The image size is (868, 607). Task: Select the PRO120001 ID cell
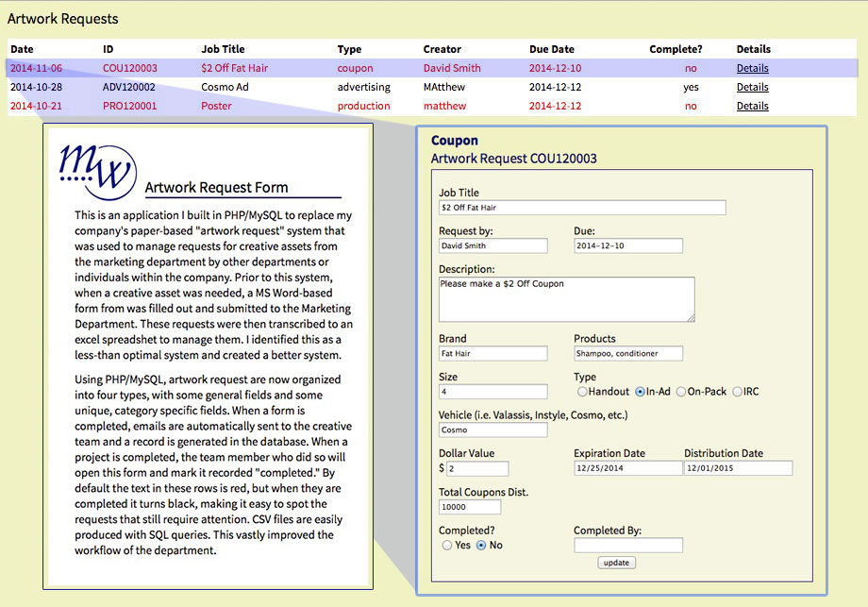pos(129,106)
